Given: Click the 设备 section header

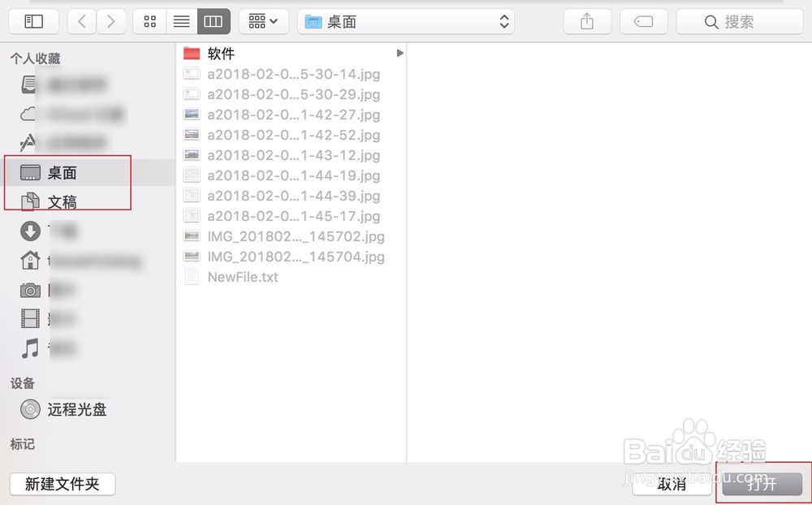Looking at the screenshot, I should click(22, 383).
